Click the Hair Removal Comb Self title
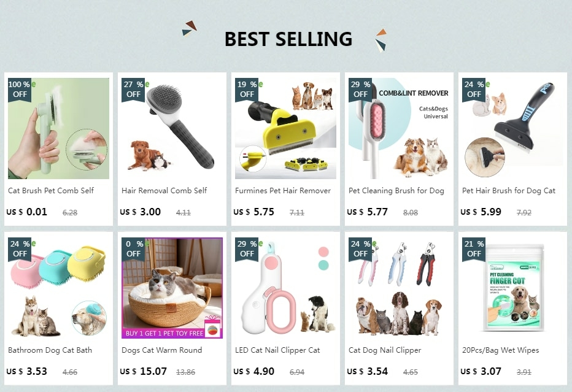This screenshot has height=392, width=572. (x=164, y=190)
